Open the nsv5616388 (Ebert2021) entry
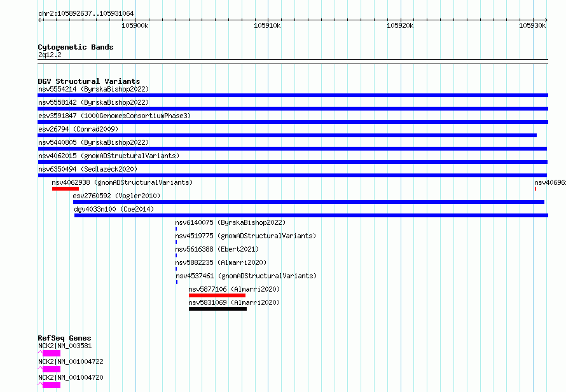 [x=217, y=249]
